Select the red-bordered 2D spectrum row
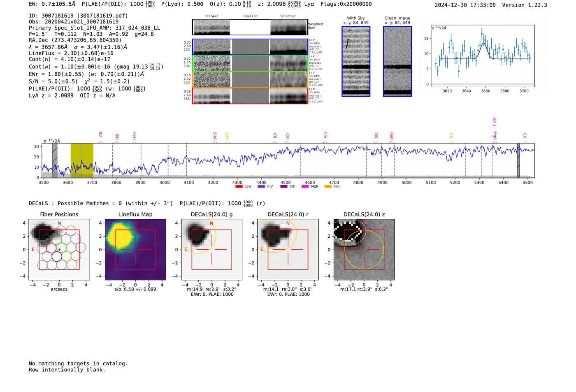 [250, 96]
